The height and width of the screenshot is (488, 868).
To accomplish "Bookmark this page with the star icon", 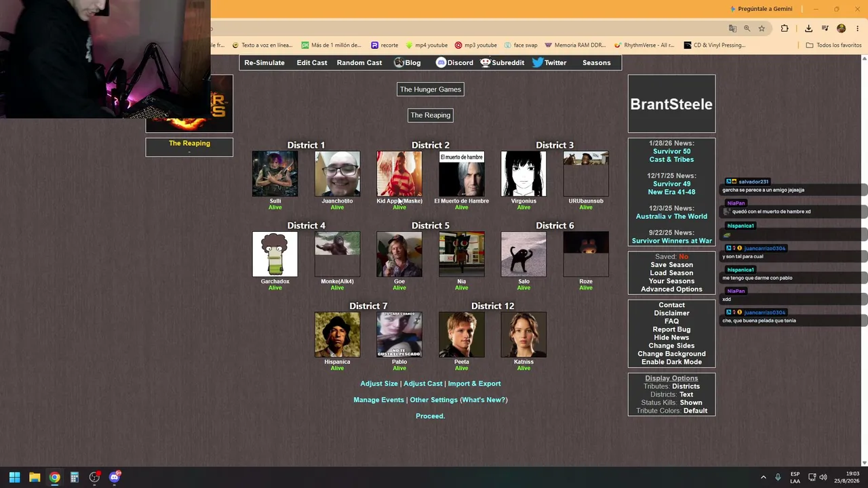I will [762, 28].
